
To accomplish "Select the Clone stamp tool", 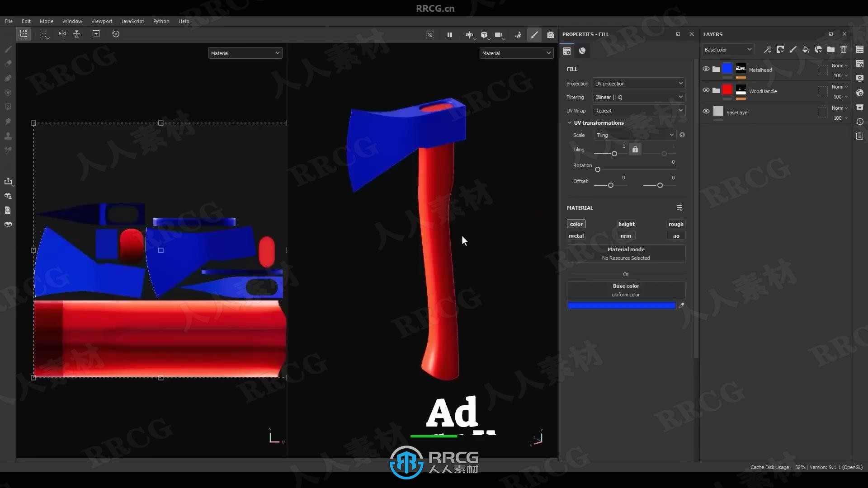I will pos(8,136).
